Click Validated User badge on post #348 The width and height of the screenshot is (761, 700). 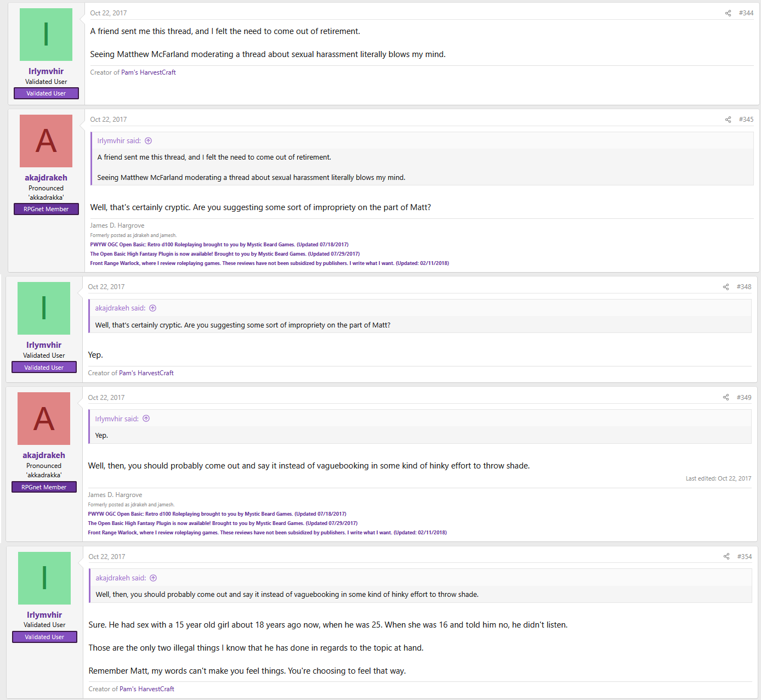coord(44,368)
